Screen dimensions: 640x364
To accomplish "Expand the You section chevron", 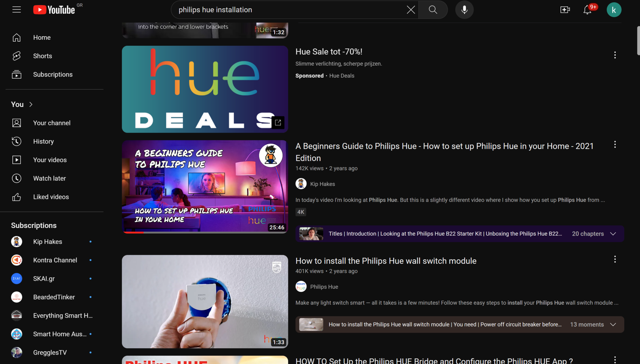I will pos(31,104).
